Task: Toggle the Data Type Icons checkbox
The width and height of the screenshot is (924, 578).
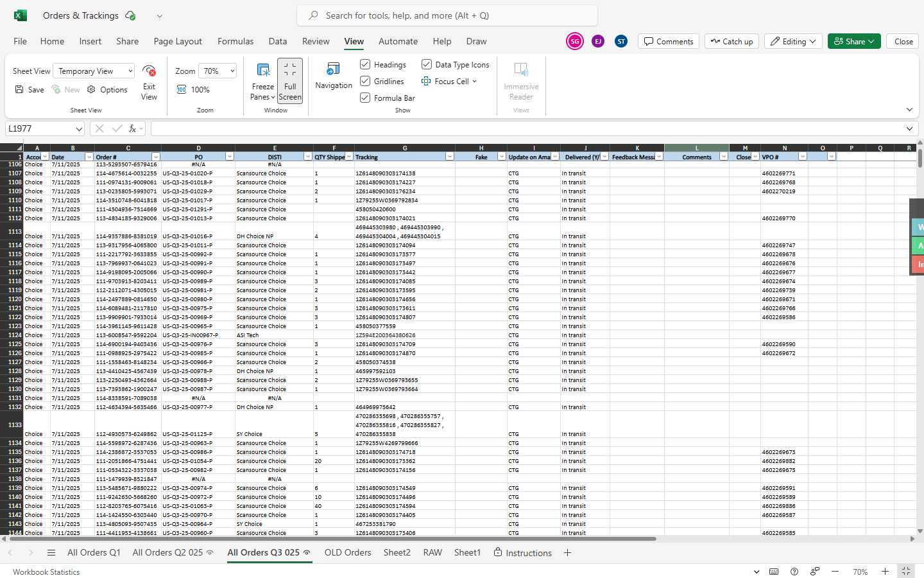Action: point(426,64)
